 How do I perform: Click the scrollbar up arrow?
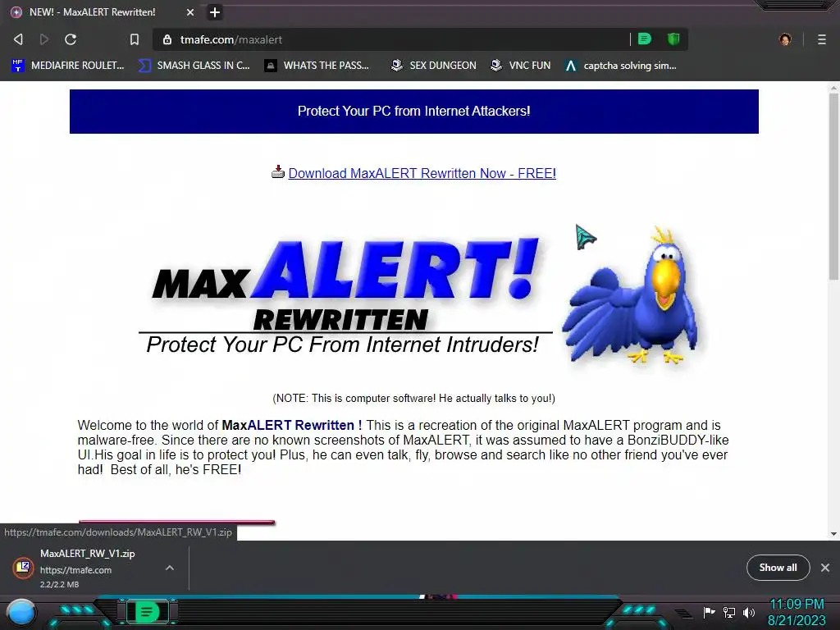click(x=833, y=87)
